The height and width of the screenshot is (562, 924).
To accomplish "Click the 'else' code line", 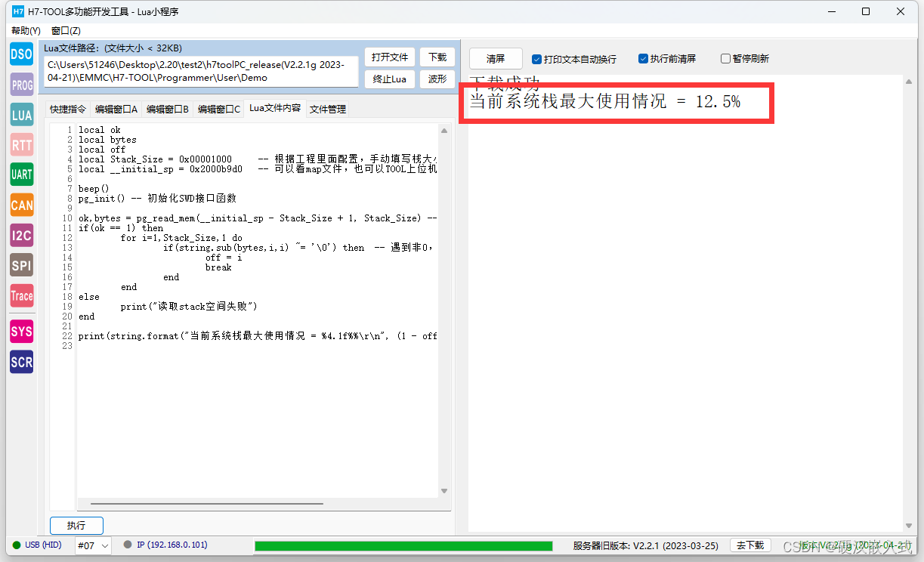I will (89, 297).
